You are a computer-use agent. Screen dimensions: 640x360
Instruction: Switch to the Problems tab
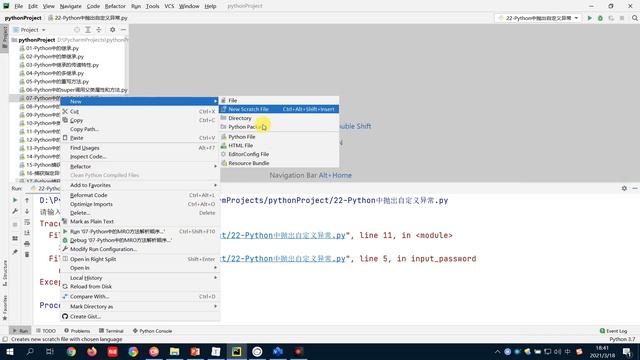pyautogui.click(x=77, y=331)
